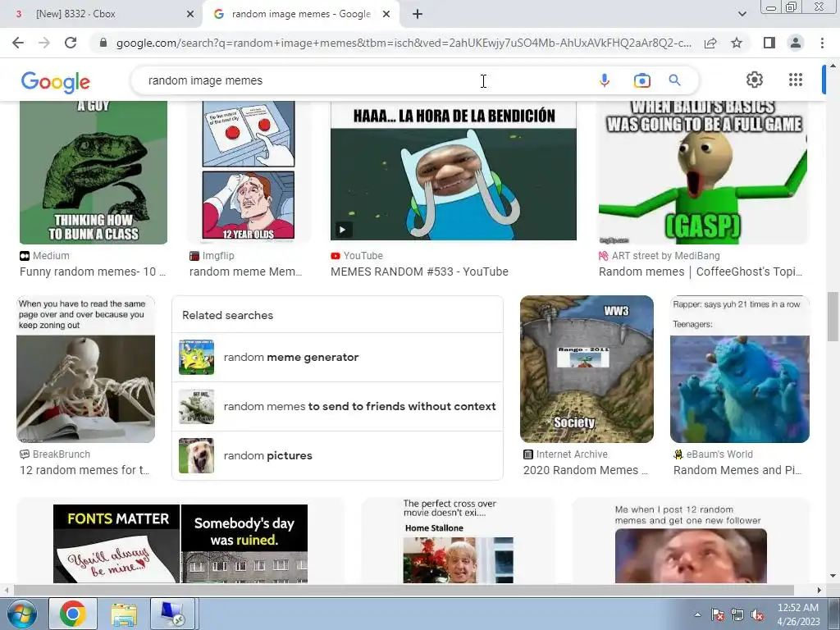
Task: Click the Internet Archive source label
Action: (572, 454)
